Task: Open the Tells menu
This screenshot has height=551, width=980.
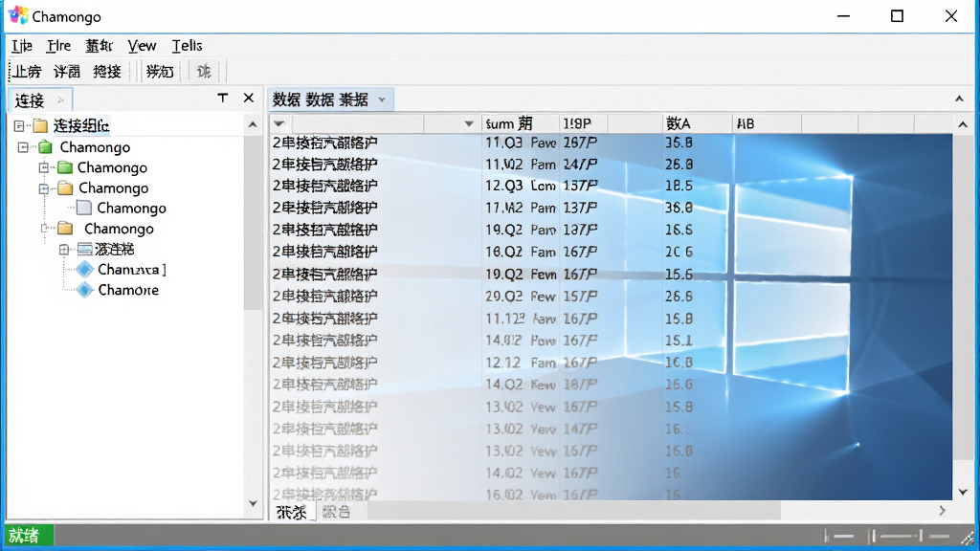Action: click(x=187, y=46)
